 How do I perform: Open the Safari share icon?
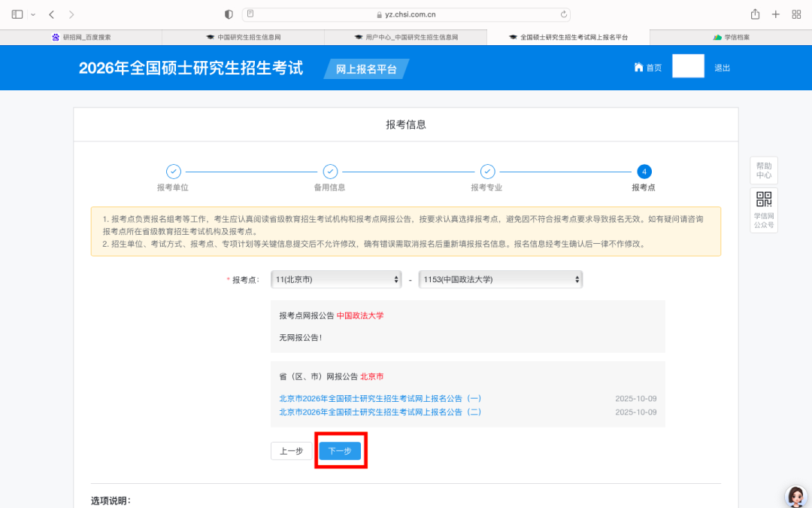(755, 14)
